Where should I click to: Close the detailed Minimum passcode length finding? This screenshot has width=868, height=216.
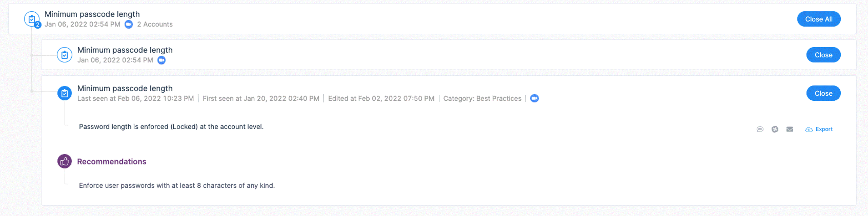[x=823, y=93]
